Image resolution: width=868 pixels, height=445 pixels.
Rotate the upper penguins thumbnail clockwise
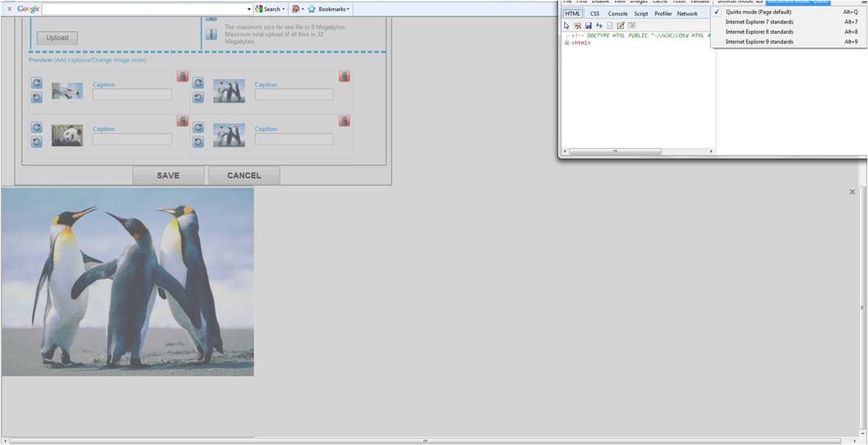click(x=198, y=83)
